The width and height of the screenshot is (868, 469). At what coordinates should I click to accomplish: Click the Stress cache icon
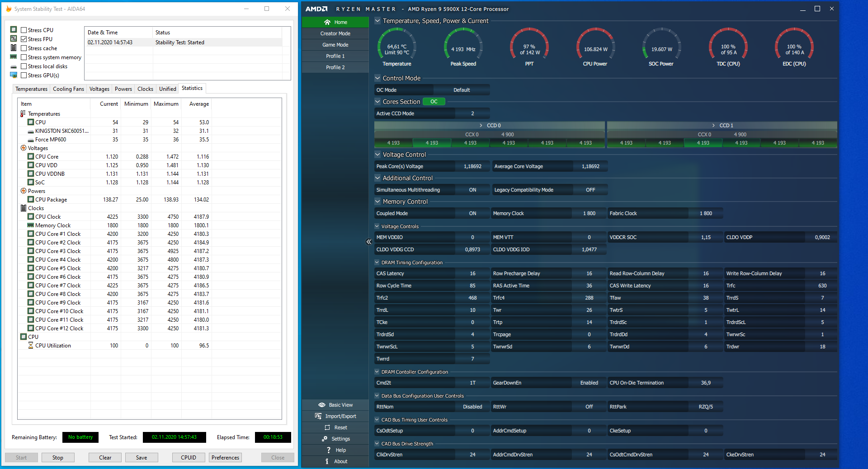pos(14,48)
